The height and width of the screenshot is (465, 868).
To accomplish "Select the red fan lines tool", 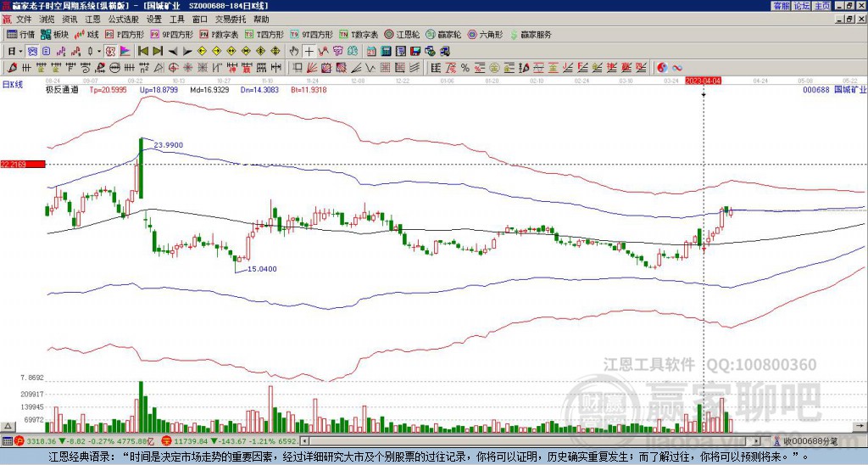I will coord(312,68).
